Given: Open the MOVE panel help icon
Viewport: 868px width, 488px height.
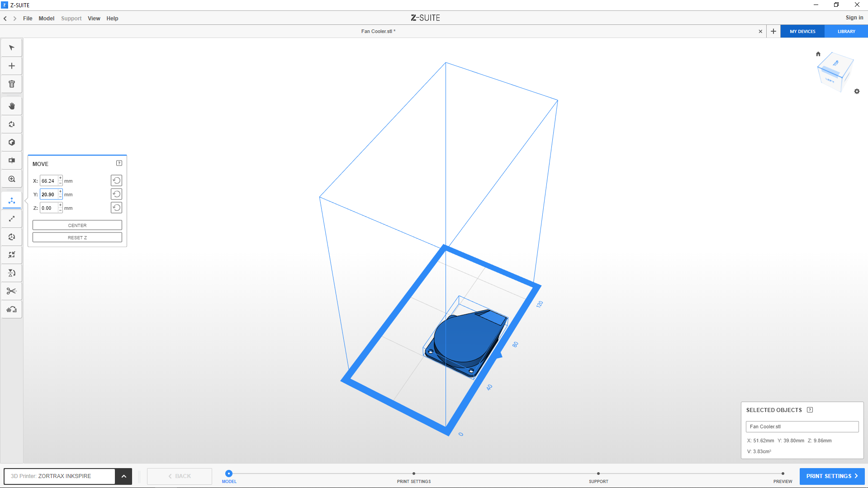Looking at the screenshot, I should tap(119, 163).
